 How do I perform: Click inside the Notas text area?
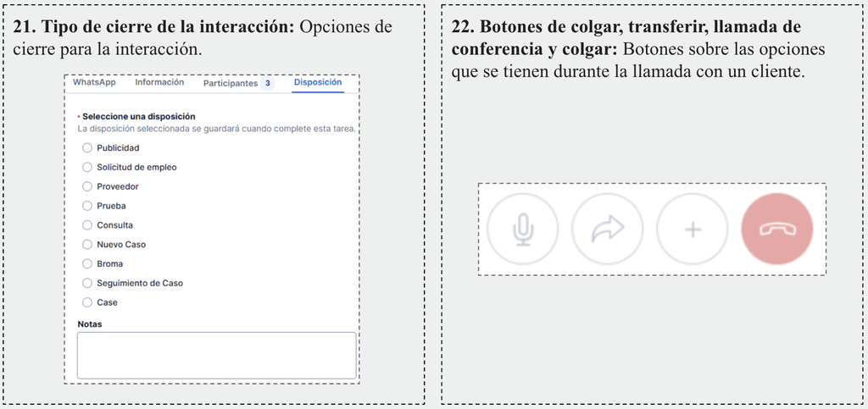click(216, 355)
